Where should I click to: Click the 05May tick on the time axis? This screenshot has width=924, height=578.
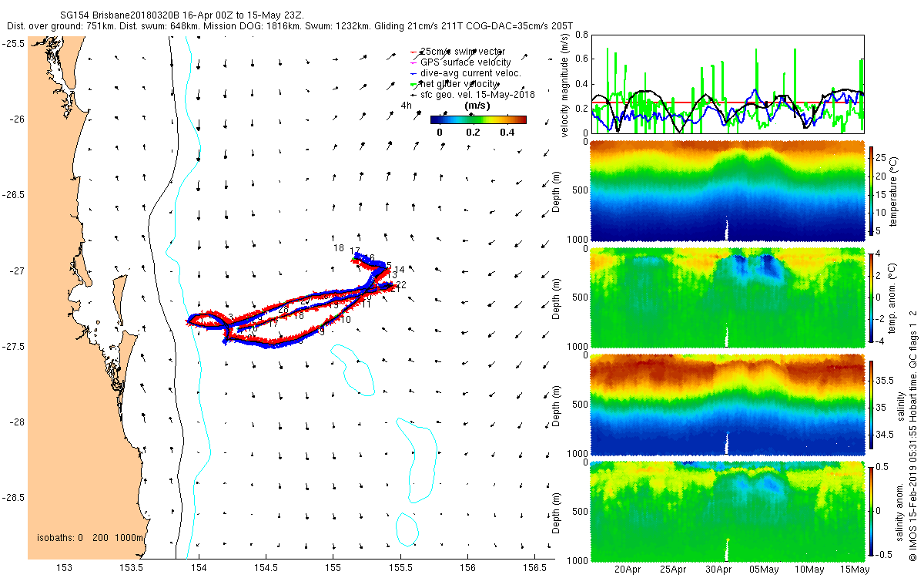tap(763, 570)
